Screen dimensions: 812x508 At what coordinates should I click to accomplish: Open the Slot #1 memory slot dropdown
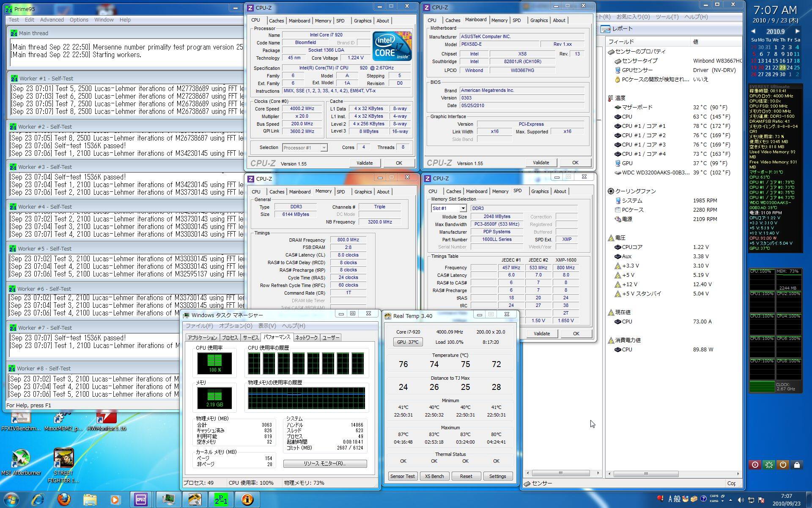pos(463,208)
